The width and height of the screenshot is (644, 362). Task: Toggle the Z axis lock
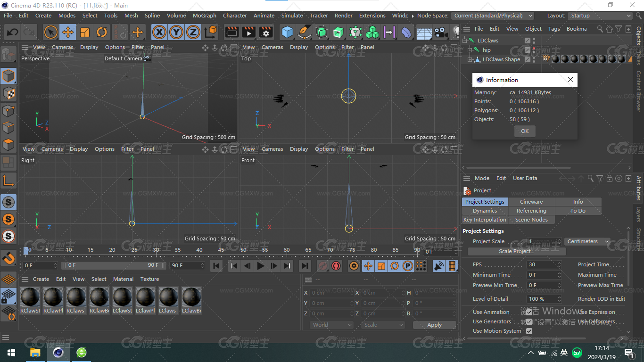[193, 32]
